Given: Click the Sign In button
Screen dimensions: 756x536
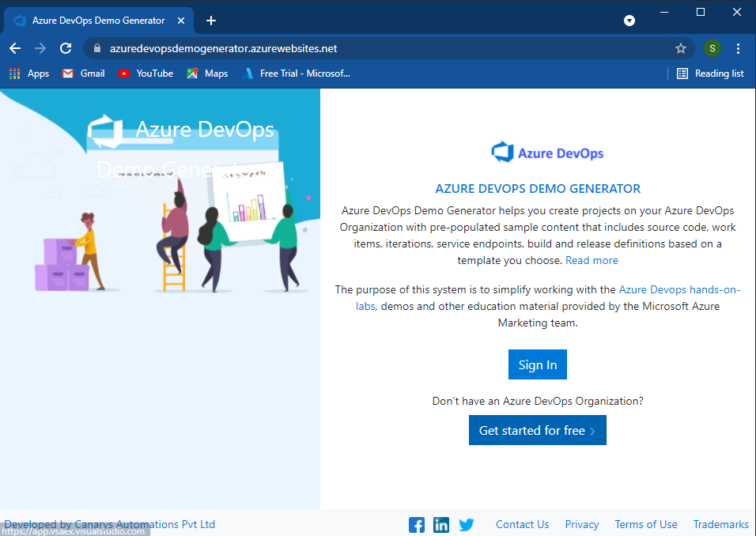Looking at the screenshot, I should (x=537, y=364).
